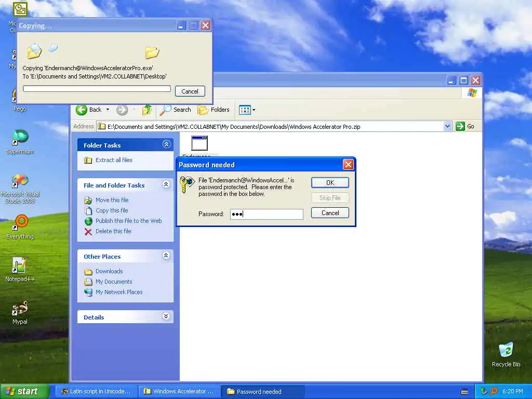Click Cancel in Password needed dialog
Image resolution: width=532 pixels, height=399 pixels.
point(330,213)
